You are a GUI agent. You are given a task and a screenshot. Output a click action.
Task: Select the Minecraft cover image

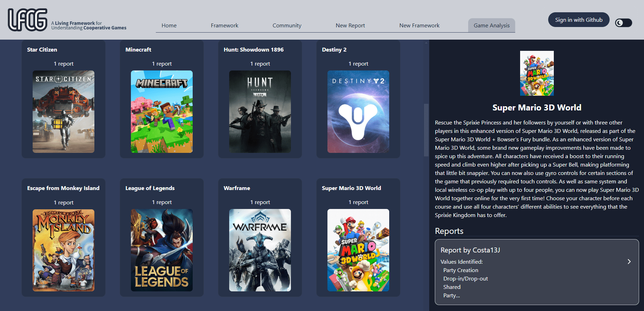coord(162,111)
